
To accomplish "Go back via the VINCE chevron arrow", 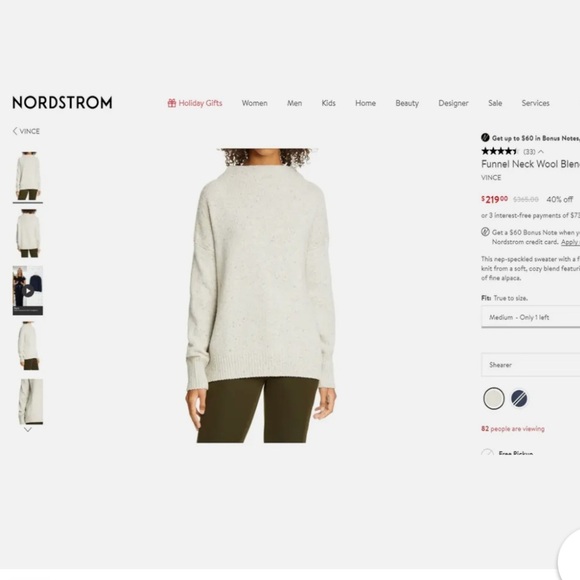I will click(x=15, y=131).
